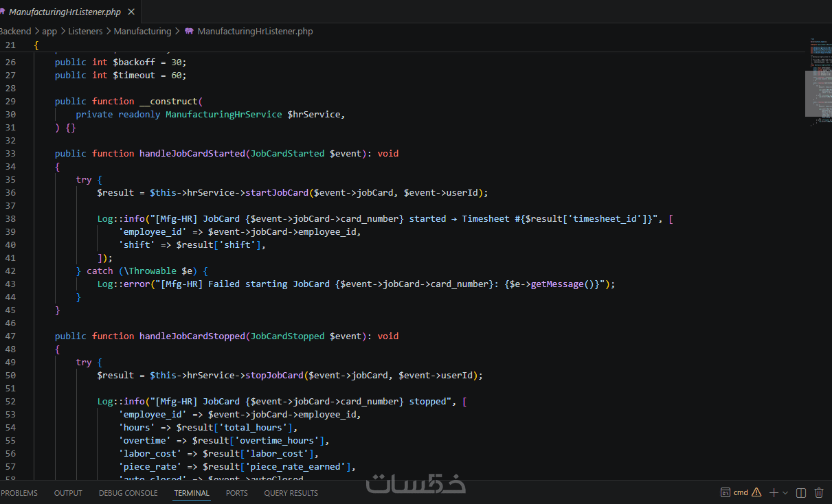Open the app breadcrumb folder

[49, 31]
